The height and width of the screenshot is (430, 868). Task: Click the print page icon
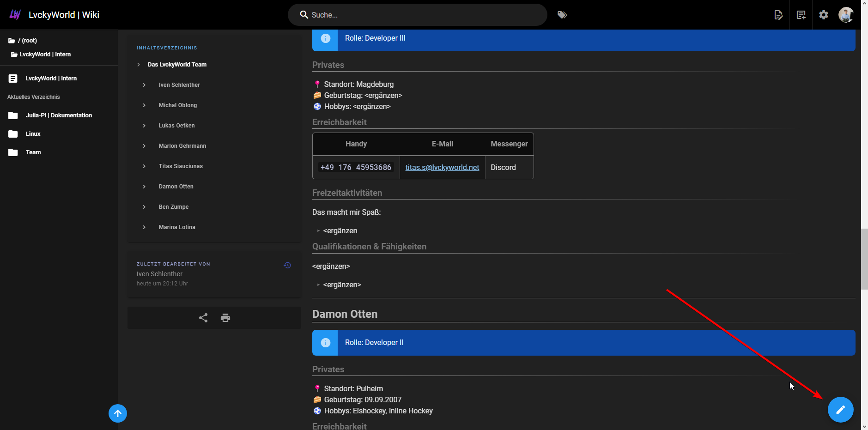[x=225, y=318]
